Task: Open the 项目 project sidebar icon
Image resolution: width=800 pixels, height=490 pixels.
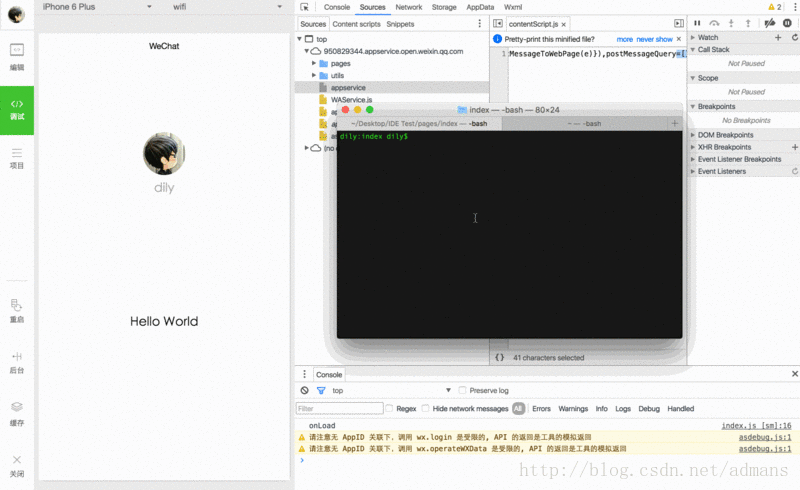Action: 17,158
